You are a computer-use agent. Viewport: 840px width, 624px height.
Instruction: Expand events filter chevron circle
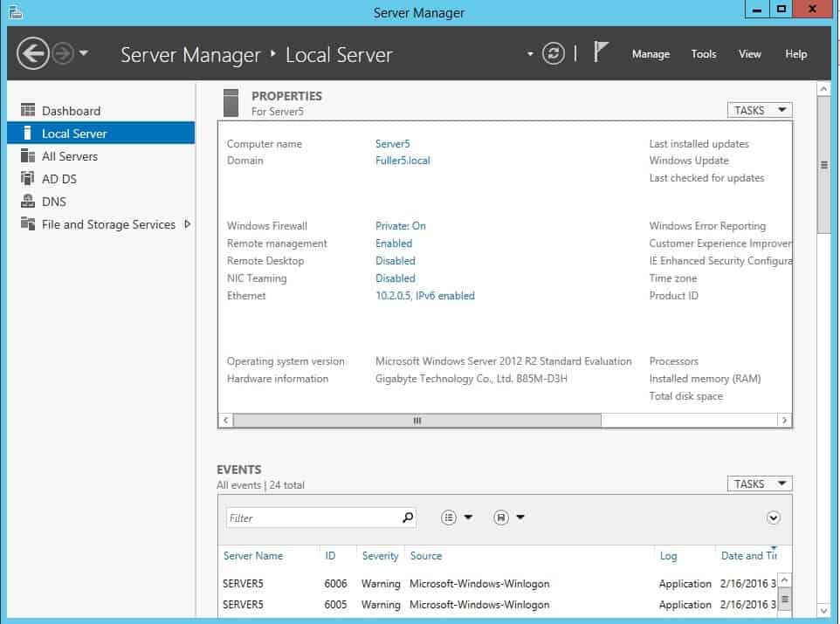tap(773, 518)
